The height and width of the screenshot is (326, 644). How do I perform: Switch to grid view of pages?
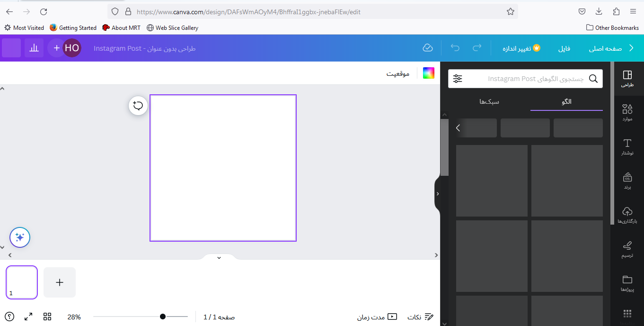[x=47, y=317]
